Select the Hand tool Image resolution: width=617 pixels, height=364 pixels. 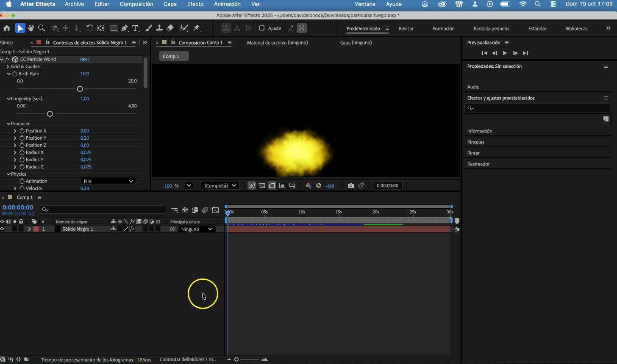click(x=31, y=28)
